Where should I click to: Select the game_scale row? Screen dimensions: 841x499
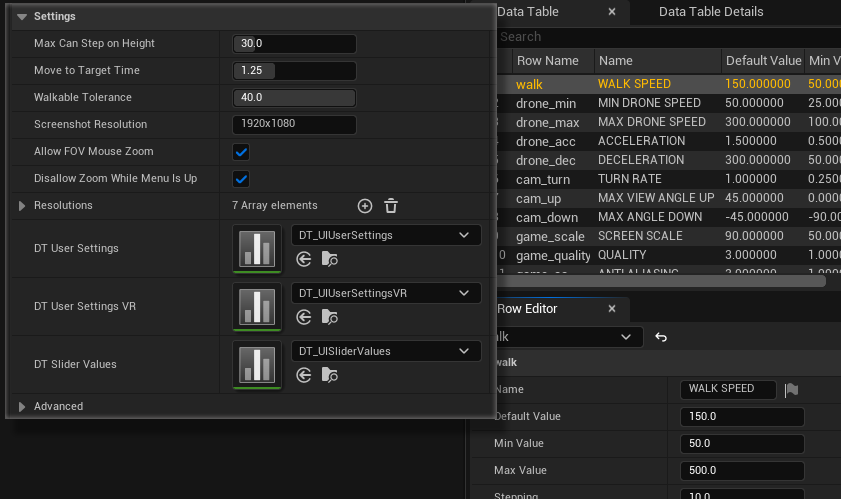click(x=668, y=236)
